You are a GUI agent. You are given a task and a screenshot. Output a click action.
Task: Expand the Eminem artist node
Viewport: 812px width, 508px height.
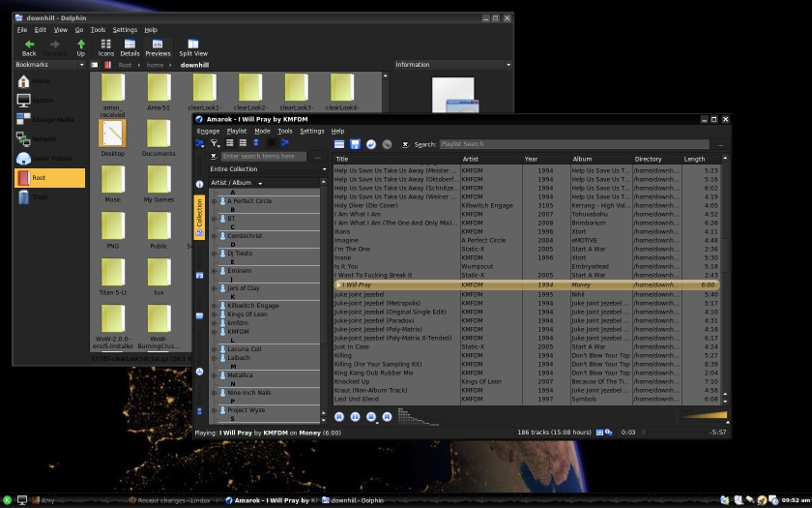coord(214,271)
